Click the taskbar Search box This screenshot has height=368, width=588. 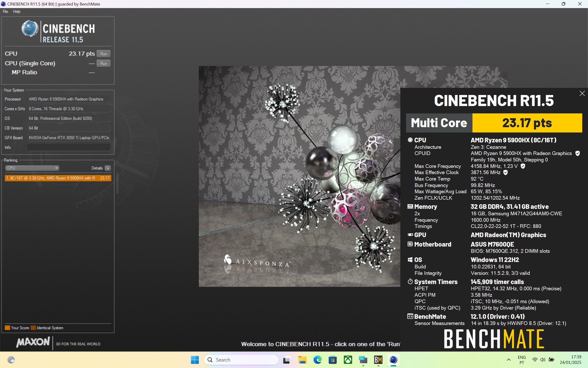point(241,360)
